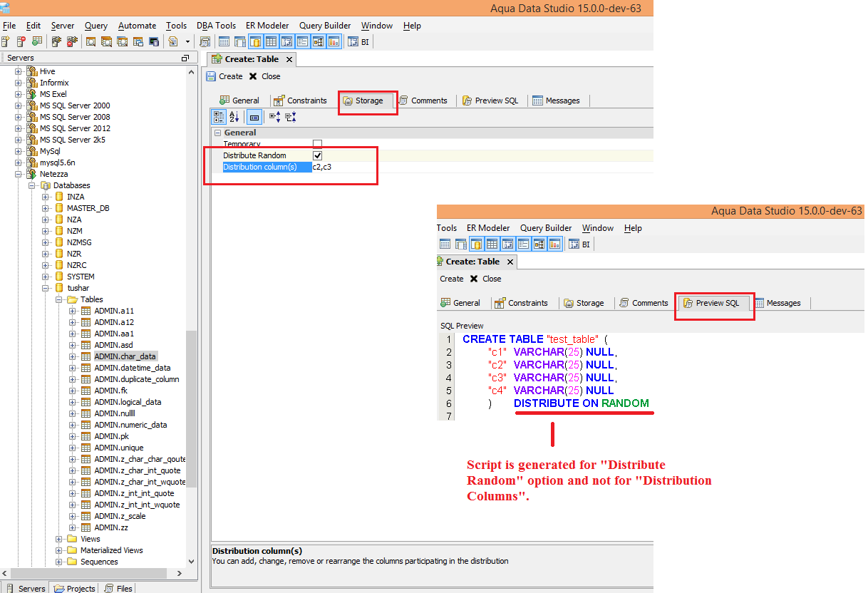The height and width of the screenshot is (593, 868).
Task: Select the Informix server entry
Action: [54, 83]
